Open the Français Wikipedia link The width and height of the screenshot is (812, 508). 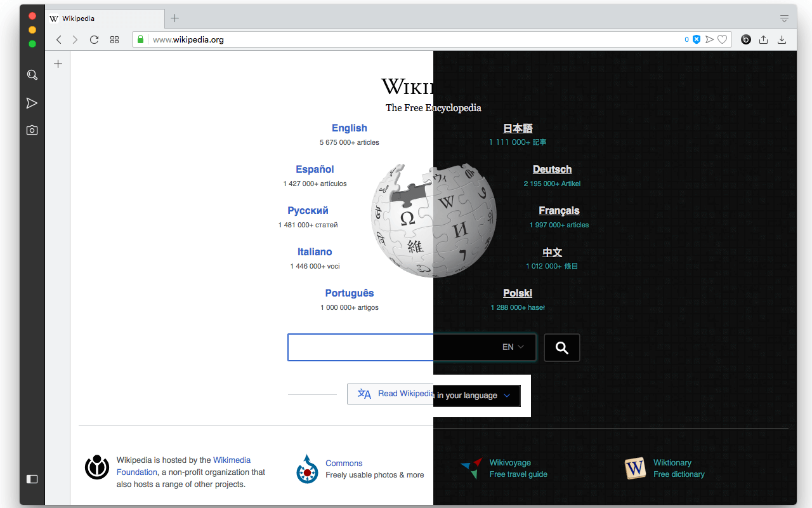pyautogui.click(x=559, y=210)
